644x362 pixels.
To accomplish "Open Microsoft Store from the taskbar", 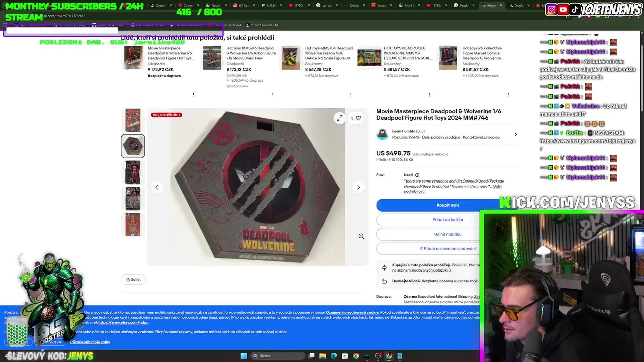I will (x=345, y=356).
